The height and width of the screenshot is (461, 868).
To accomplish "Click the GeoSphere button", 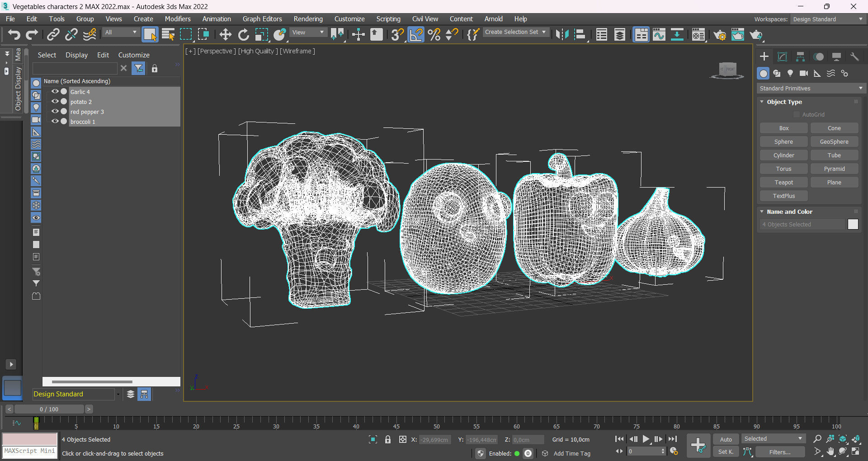I will pos(834,141).
